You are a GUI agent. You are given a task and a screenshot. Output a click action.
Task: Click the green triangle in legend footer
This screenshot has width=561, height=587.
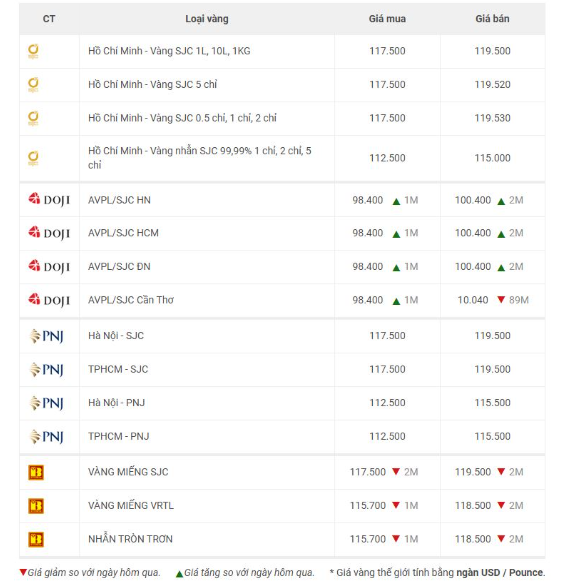point(179,574)
